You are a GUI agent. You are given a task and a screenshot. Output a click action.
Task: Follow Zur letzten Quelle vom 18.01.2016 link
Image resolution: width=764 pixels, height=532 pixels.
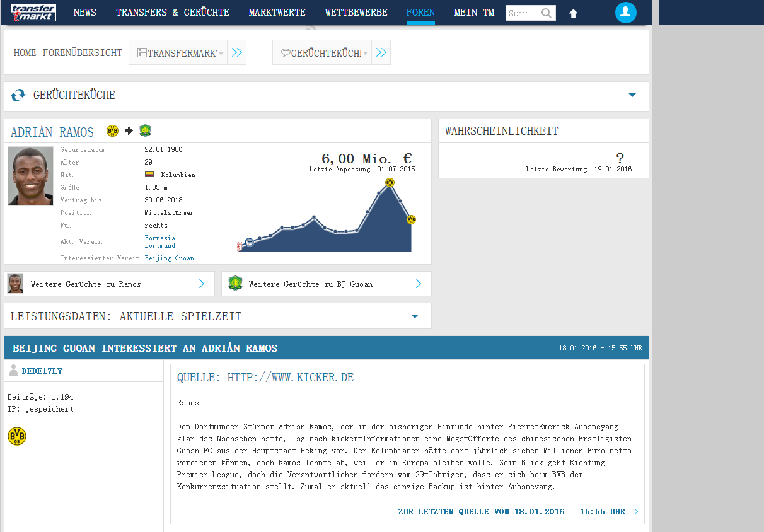pyautogui.click(x=512, y=512)
